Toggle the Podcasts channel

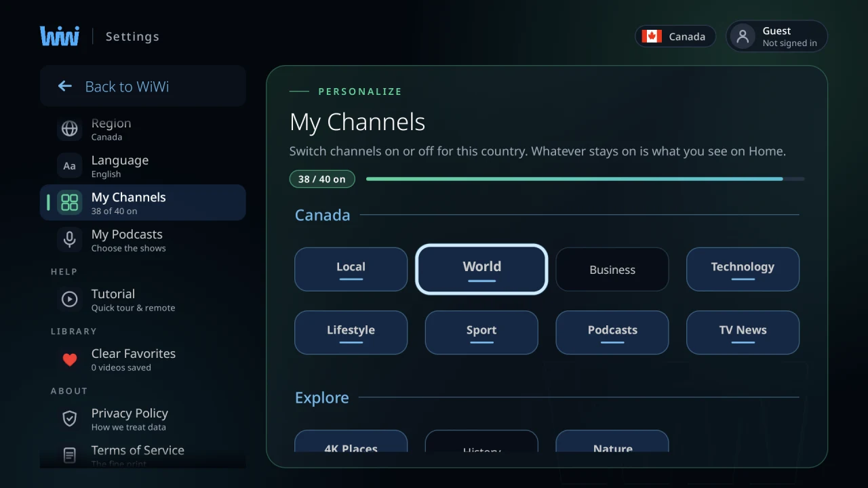click(612, 332)
